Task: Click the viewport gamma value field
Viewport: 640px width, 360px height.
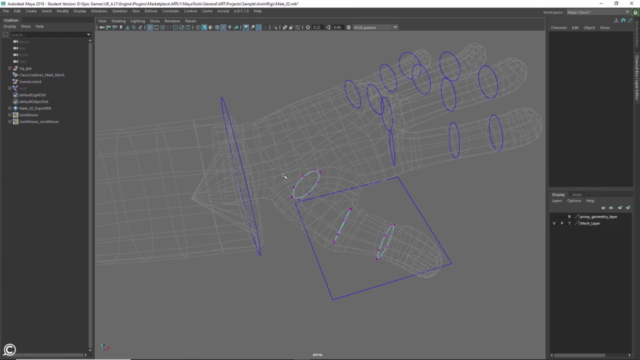Action: click(x=337, y=27)
